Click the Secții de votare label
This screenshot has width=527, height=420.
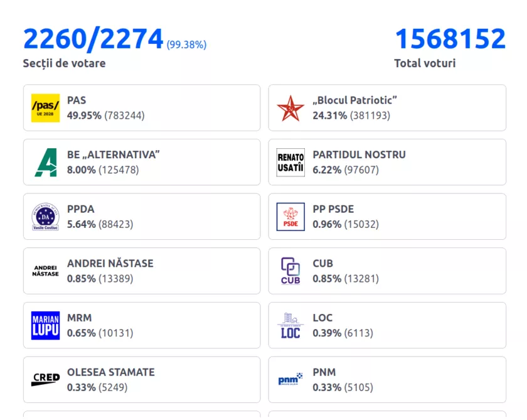tap(64, 63)
